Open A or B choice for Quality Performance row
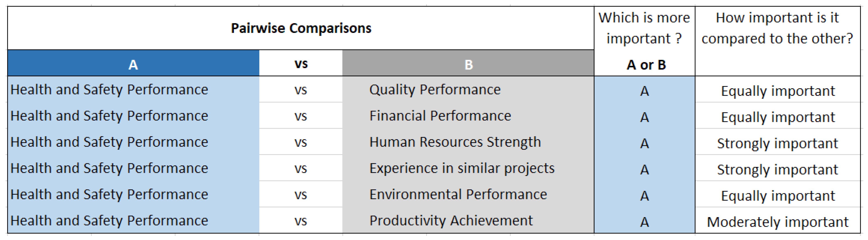Screen dimensions: 868x240 pos(644,90)
